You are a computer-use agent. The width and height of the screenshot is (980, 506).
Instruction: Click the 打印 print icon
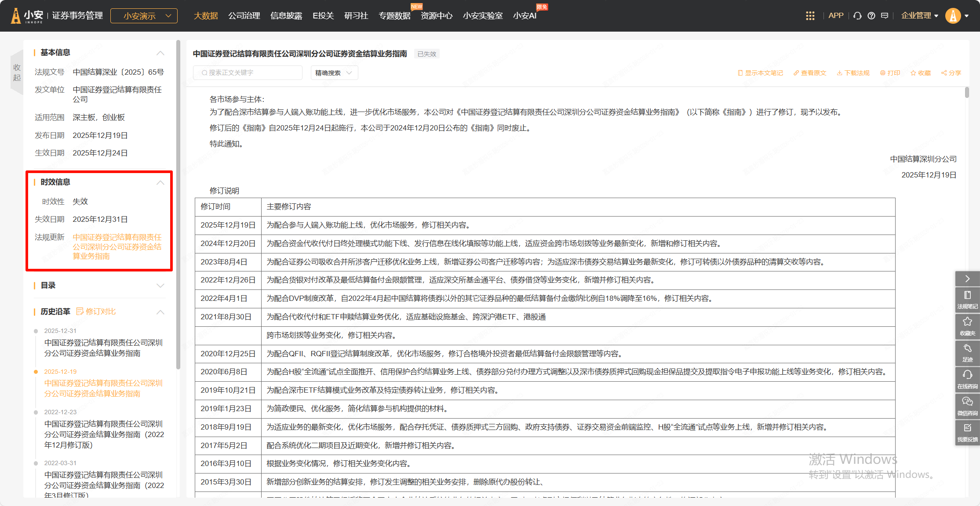pyautogui.click(x=890, y=73)
